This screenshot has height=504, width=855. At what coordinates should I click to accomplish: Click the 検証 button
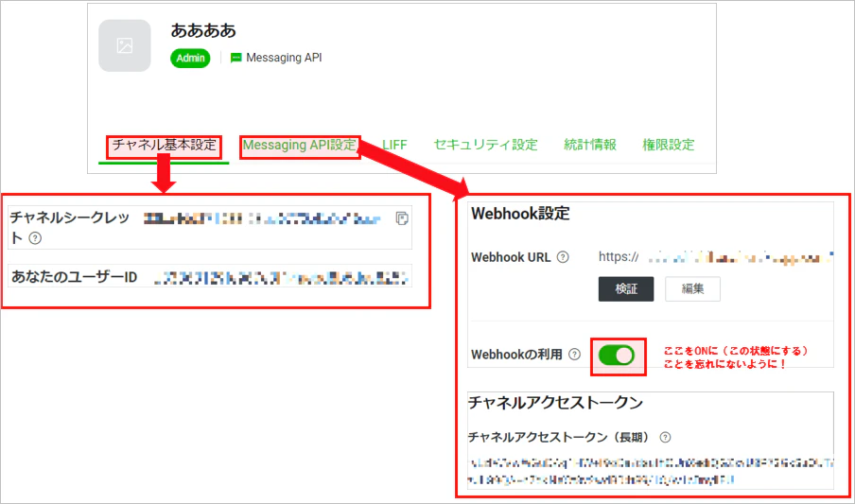click(626, 289)
